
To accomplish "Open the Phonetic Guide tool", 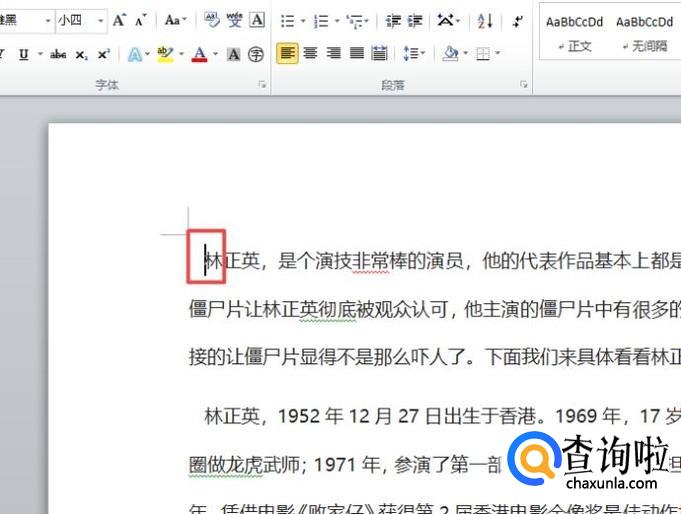I will [x=235, y=20].
